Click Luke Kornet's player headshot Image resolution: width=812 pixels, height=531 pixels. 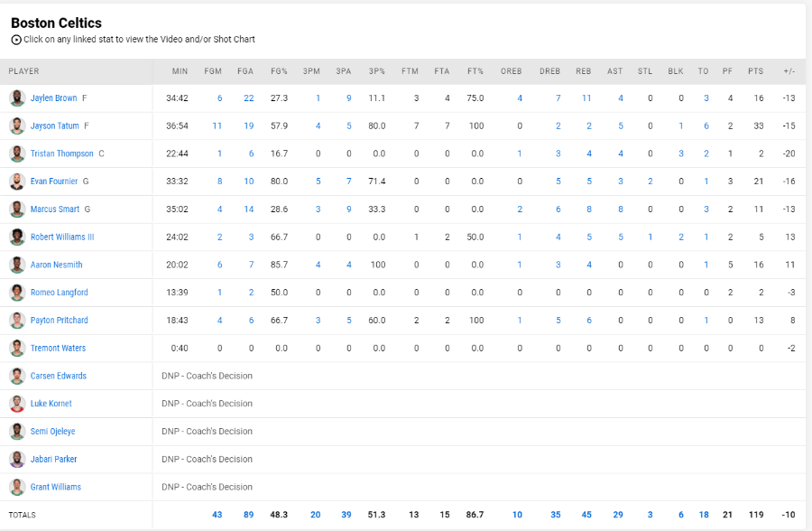pos(17,404)
